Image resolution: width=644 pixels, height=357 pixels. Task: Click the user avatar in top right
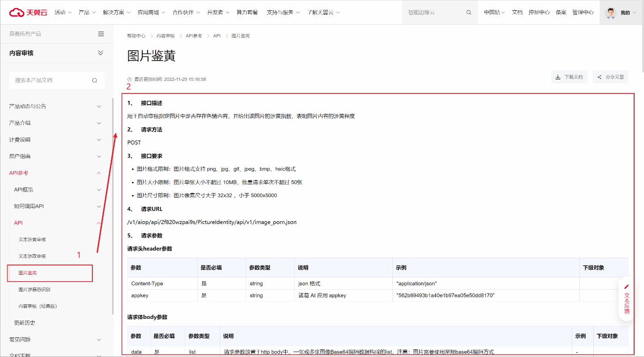tap(610, 13)
